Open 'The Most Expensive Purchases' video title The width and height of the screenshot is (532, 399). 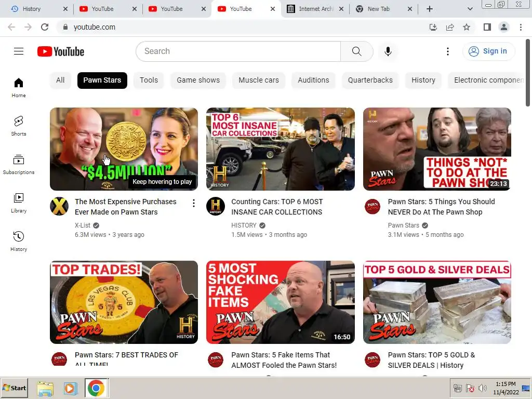coord(126,207)
